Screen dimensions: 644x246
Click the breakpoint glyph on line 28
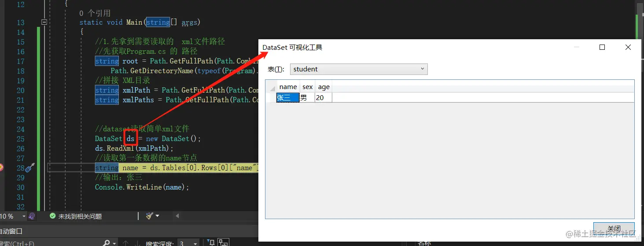[1, 168]
